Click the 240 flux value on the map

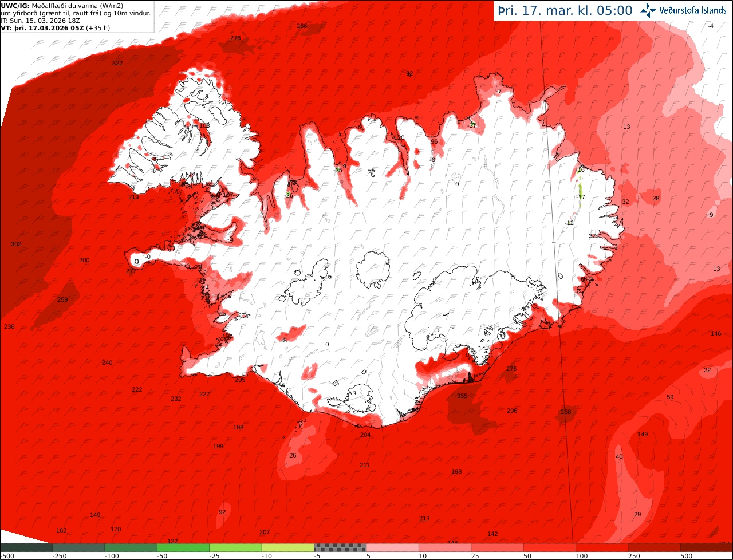pyautogui.click(x=107, y=362)
